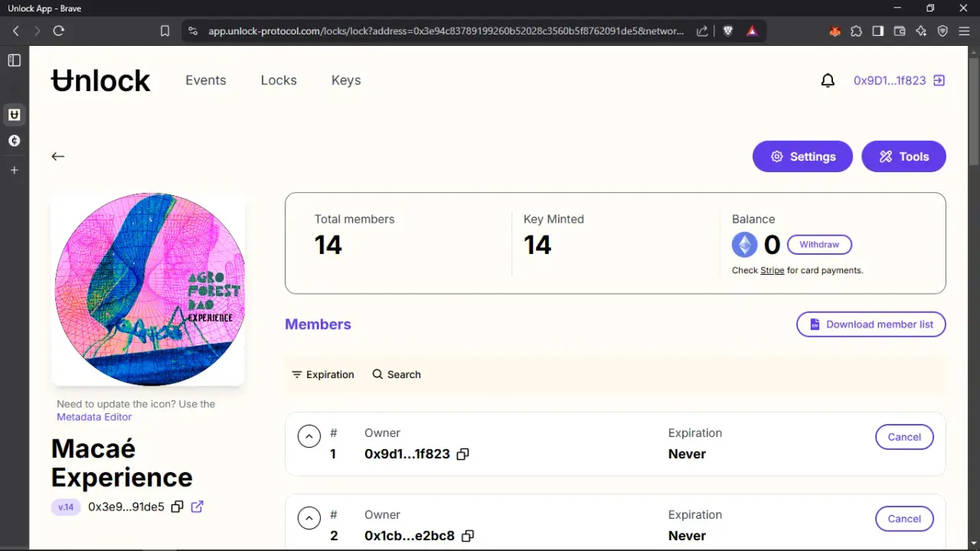Screen dimensions: 980x551
Task: Go back using the page left arrow
Action: (x=57, y=156)
